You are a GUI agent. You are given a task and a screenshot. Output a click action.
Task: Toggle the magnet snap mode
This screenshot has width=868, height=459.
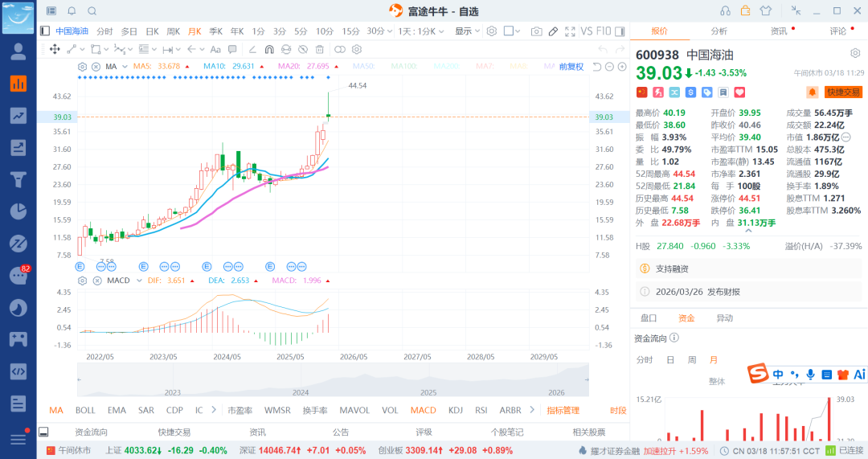(269, 49)
